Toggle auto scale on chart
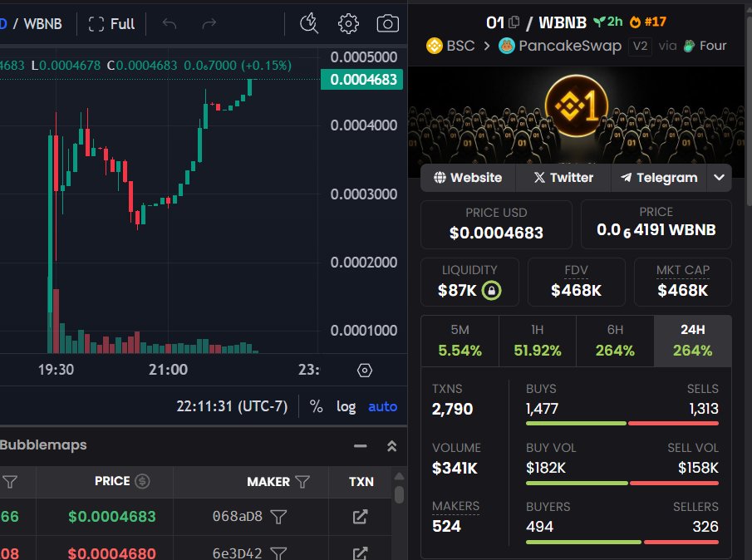 [382, 406]
